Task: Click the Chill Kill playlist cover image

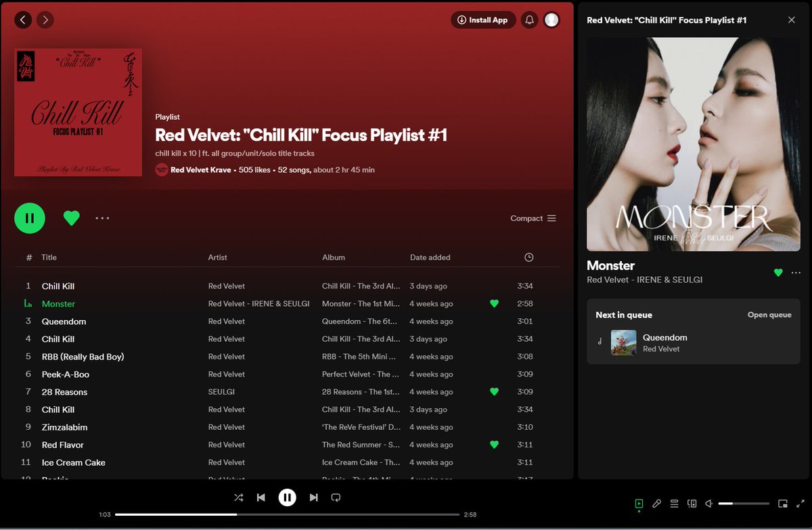Action: (78, 112)
